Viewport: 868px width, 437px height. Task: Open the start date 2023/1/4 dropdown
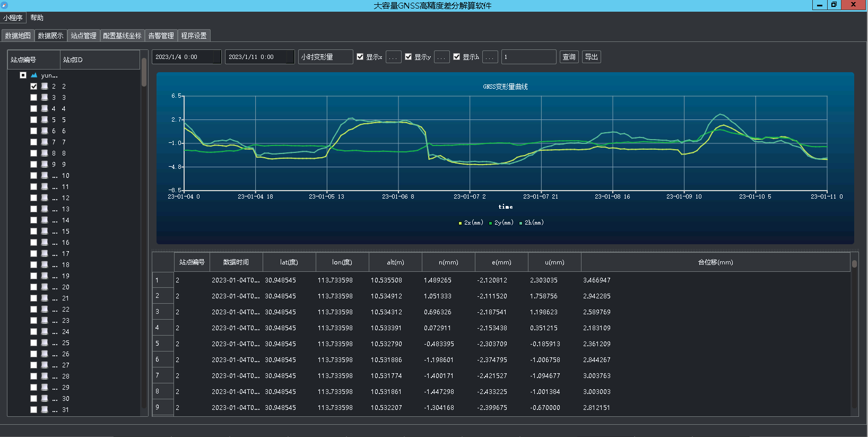217,57
